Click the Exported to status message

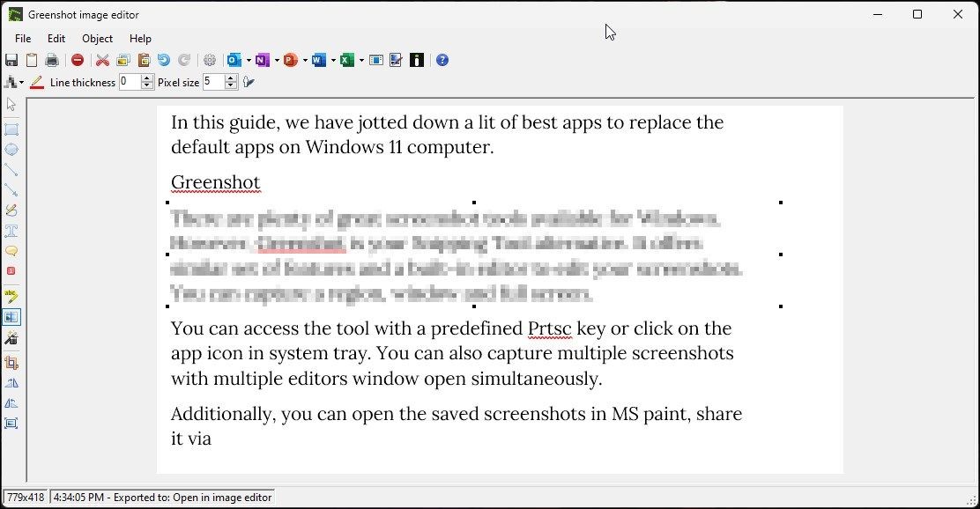point(162,498)
